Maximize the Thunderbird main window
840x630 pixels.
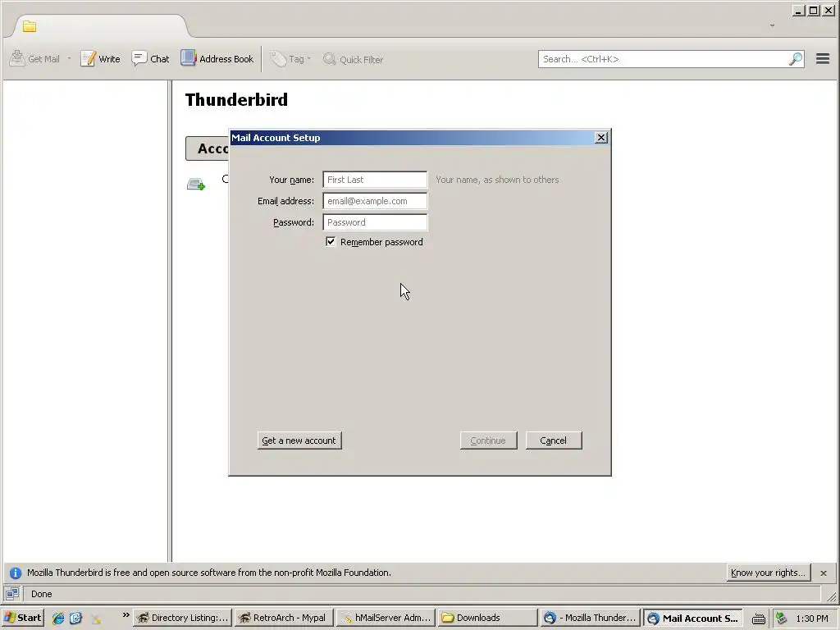[813, 10]
